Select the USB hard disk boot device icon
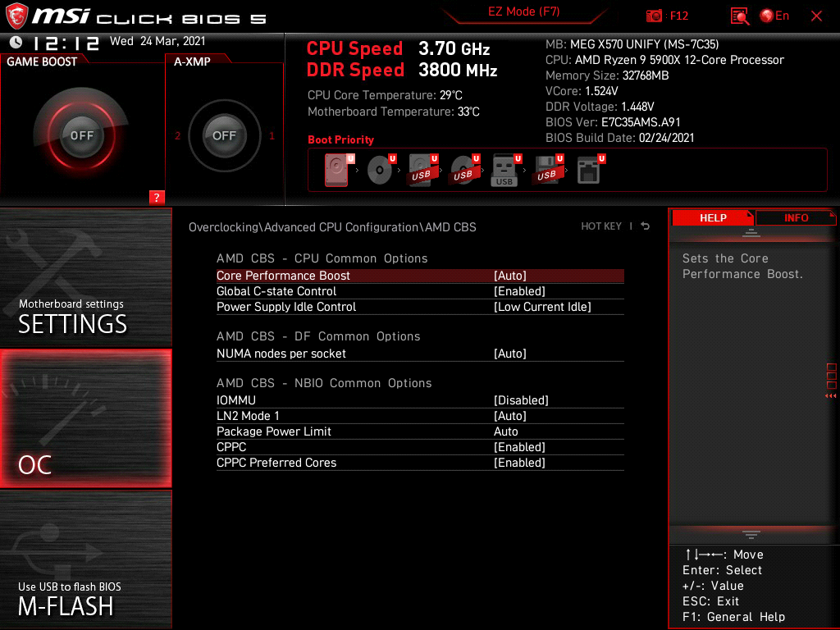Image resolution: width=840 pixels, height=630 pixels. (422, 170)
